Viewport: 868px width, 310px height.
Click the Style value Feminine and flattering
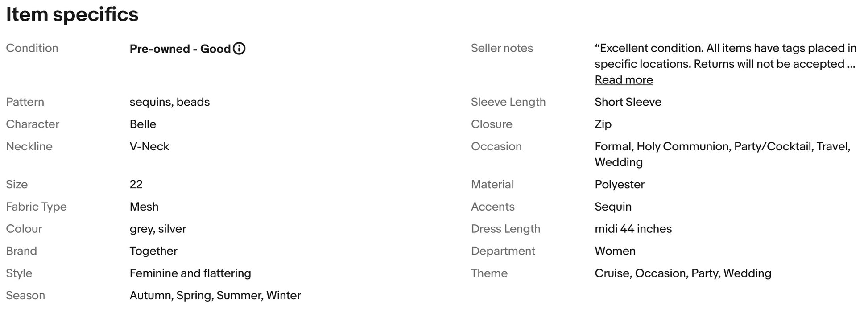pos(190,273)
